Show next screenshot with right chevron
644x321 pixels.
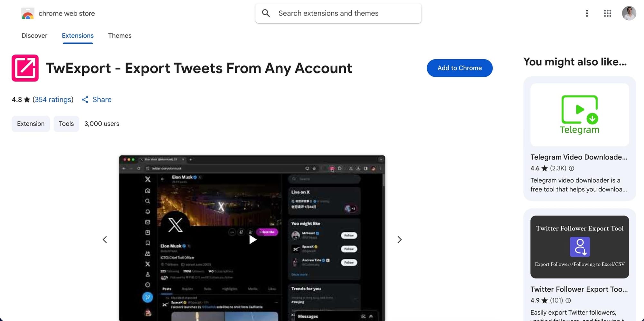click(400, 239)
